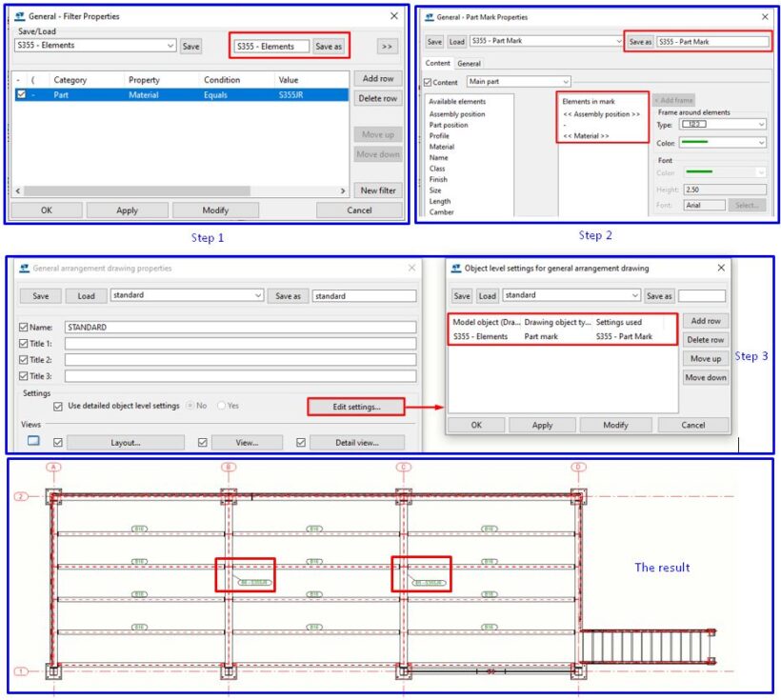Click the Edit settings... button
This screenshot has width=781, height=700.
pos(357,407)
